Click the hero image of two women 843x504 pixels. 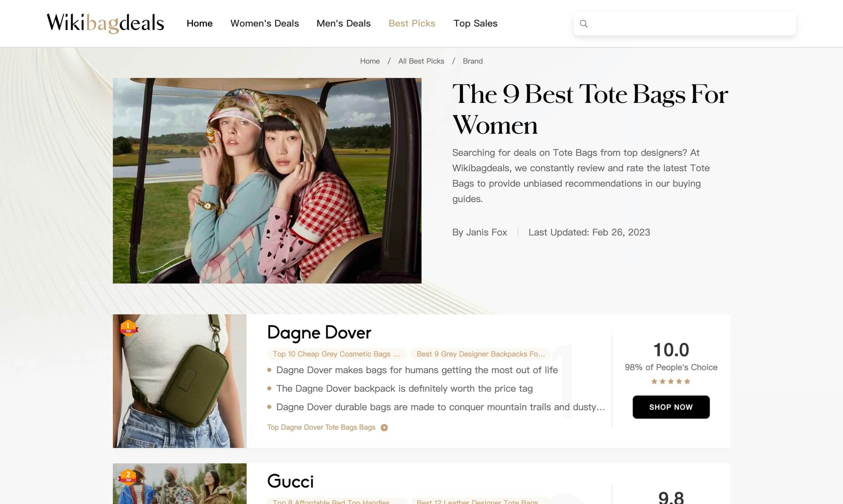pos(267,181)
